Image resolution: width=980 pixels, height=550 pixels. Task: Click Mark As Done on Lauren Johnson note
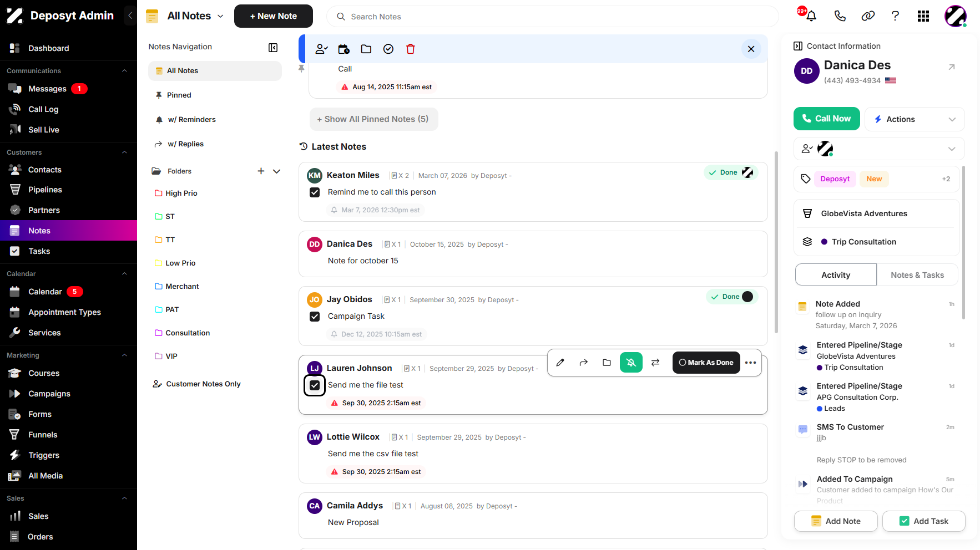706,363
